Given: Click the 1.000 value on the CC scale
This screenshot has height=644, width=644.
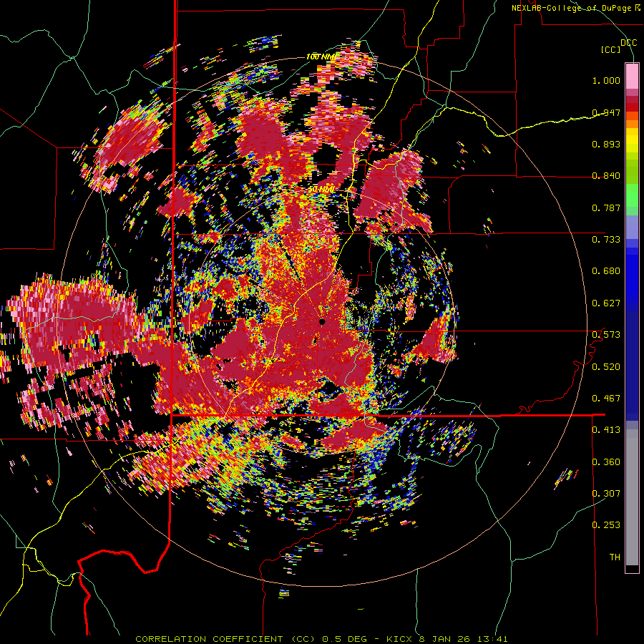Looking at the screenshot, I should [606, 80].
